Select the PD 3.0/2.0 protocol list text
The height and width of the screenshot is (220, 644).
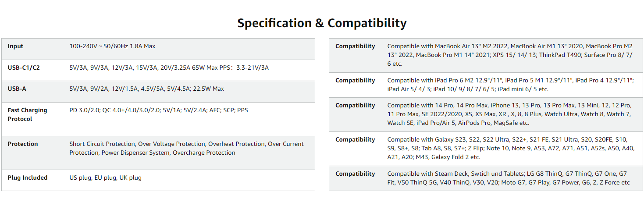(x=158, y=110)
